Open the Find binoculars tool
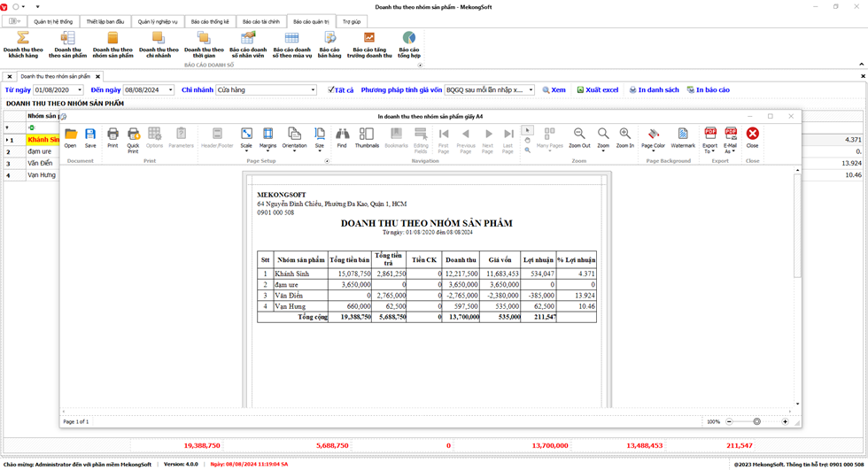 coord(342,137)
